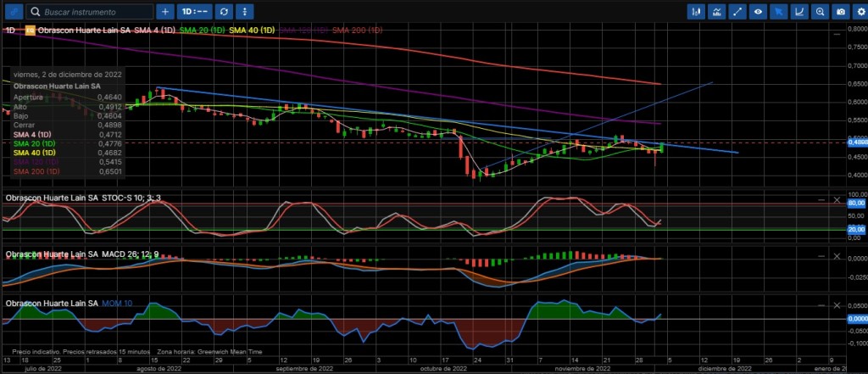This screenshot has width=868, height=374.
Task: Click 'Precio indicativo. Precios retrasados 15 minutos' note
Action: (81, 352)
